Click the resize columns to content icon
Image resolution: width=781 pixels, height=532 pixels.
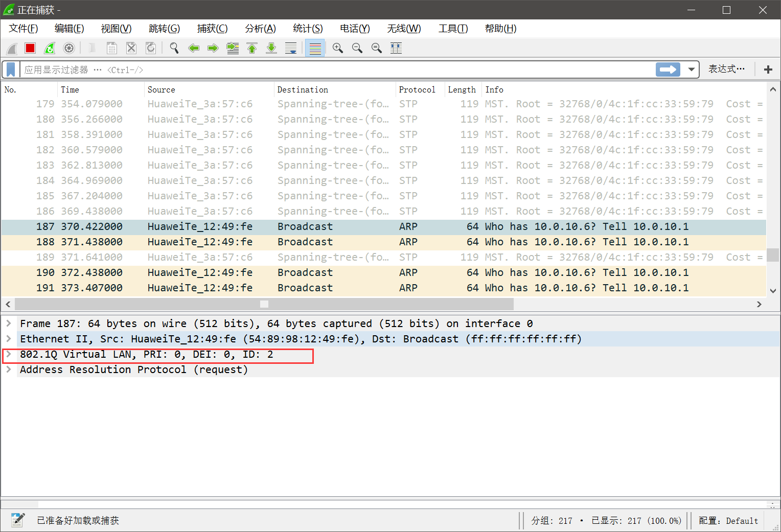pos(396,49)
